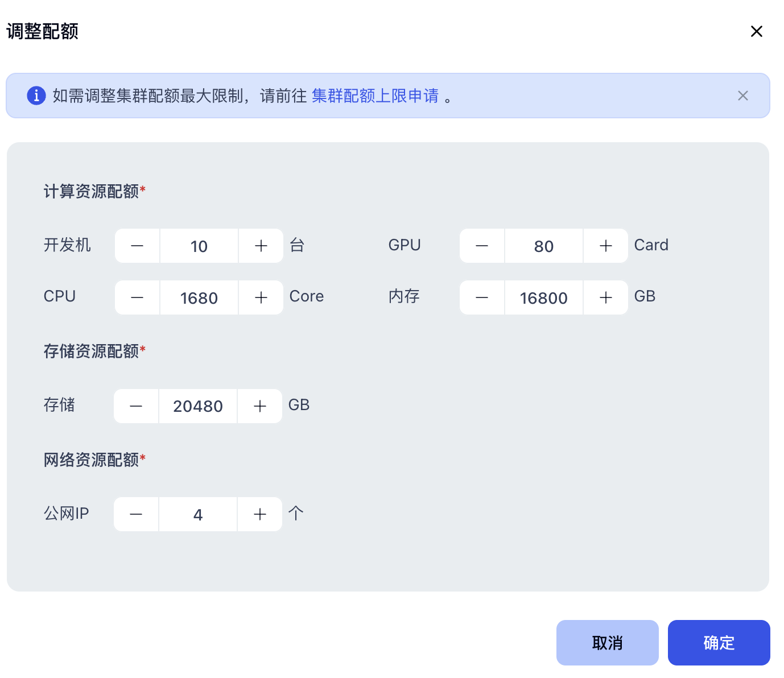Click the 开发机 value field showing 10
Image resolution: width=784 pixels, height=678 pixels.
pyautogui.click(x=199, y=246)
